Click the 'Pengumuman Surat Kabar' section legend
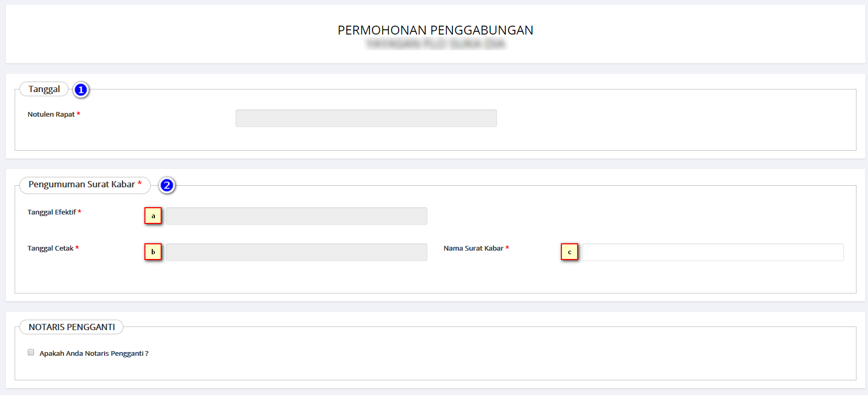 (82, 185)
